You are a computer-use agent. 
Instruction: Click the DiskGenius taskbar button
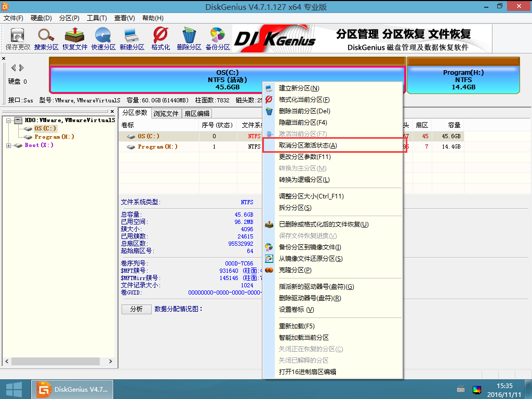72,389
